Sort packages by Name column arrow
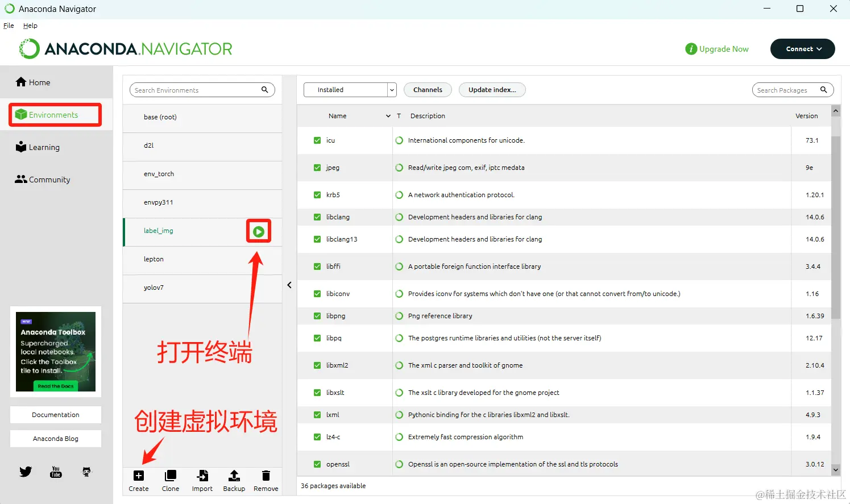 pos(388,116)
